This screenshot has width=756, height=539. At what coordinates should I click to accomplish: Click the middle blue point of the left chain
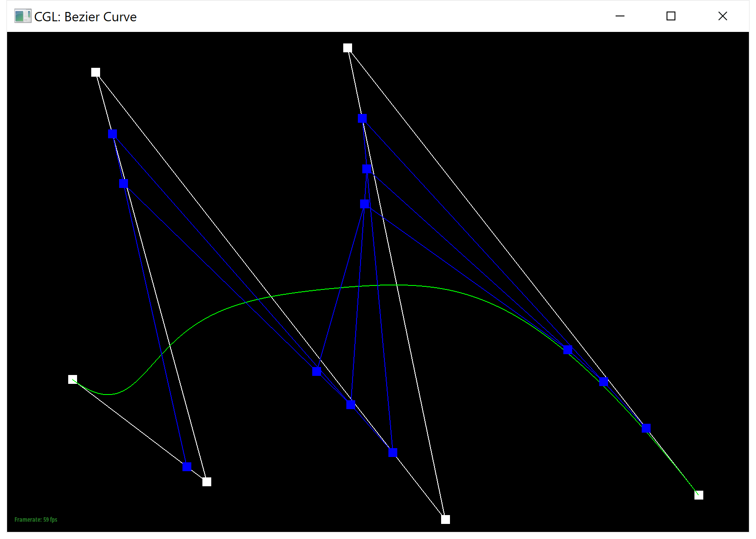(x=124, y=183)
